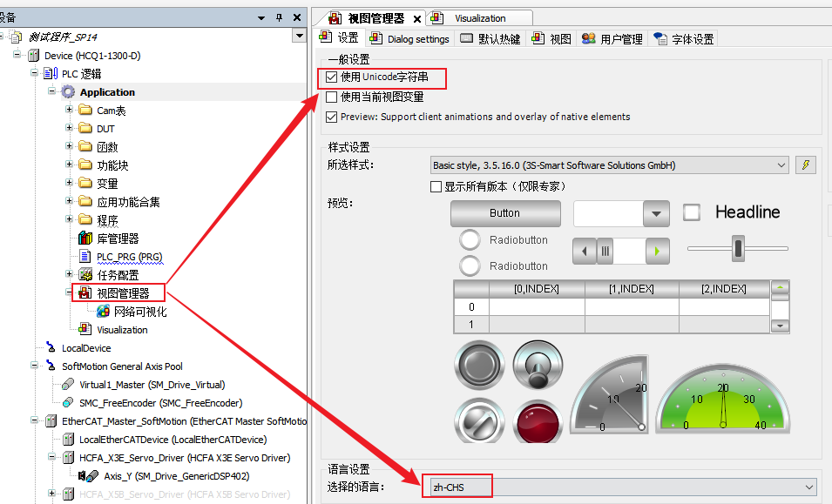This screenshot has height=504, width=832.
Task: Click the Device HCQ1-1300-D icon
Action: tap(34, 56)
